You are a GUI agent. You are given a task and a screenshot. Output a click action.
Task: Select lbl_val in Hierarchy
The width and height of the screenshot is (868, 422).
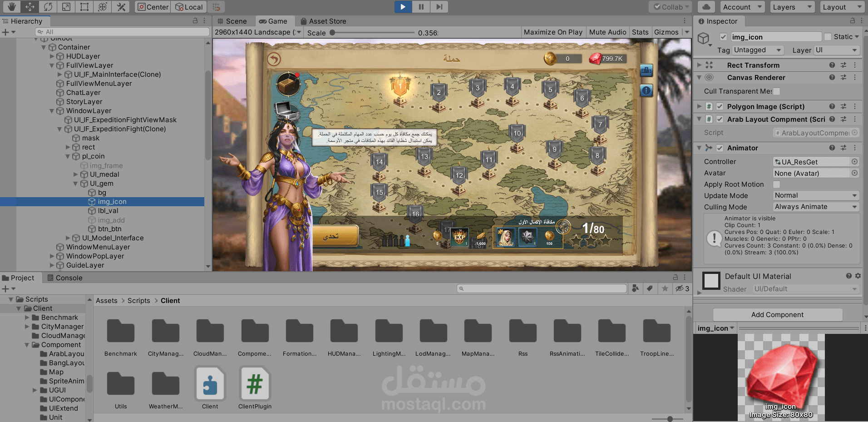108,211
